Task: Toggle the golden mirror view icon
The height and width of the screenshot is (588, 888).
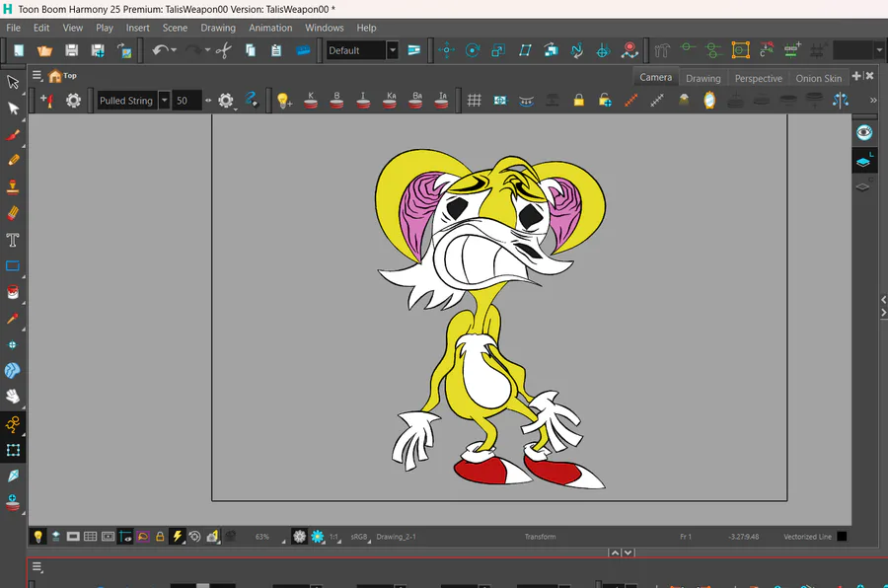Action: pyautogui.click(x=709, y=101)
